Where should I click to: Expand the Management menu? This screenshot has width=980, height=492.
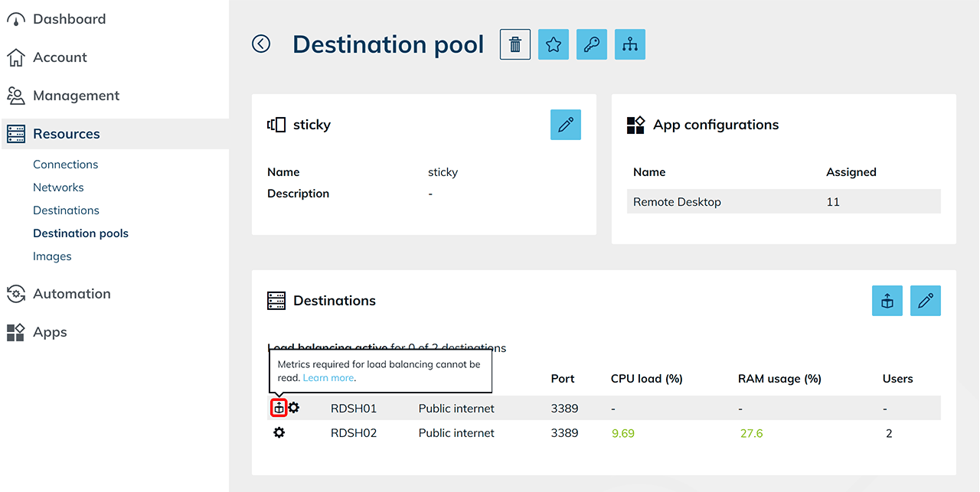click(76, 96)
